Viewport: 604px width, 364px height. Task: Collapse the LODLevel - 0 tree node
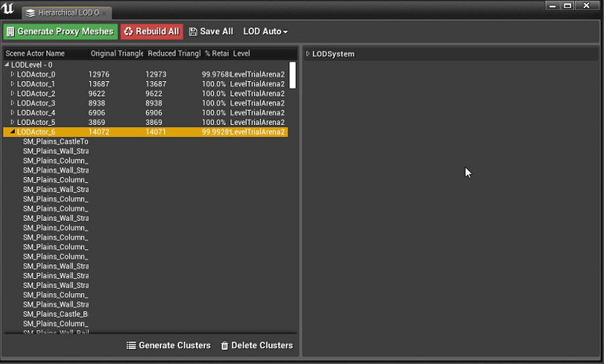coord(7,64)
